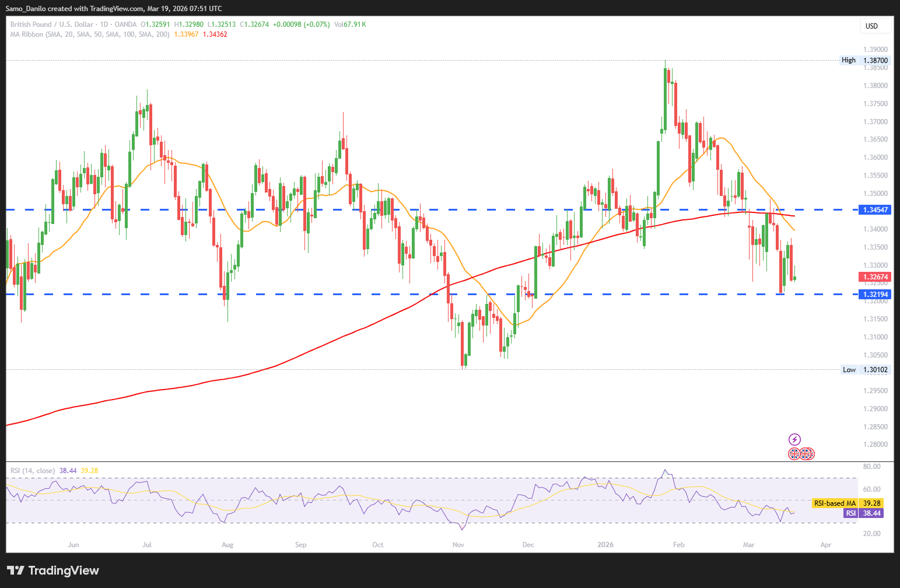Click the Nov label on time axis
The width and height of the screenshot is (900, 588).
pyautogui.click(x=458, y=545)
